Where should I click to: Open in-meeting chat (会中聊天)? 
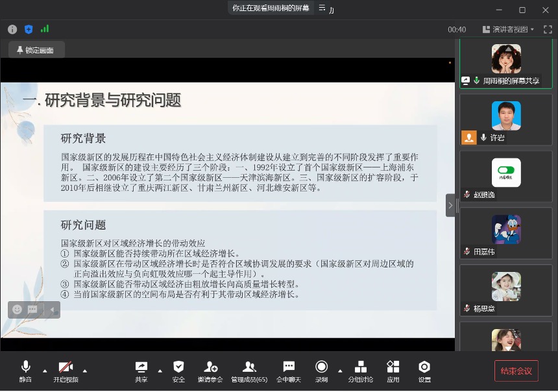point(289,371)
